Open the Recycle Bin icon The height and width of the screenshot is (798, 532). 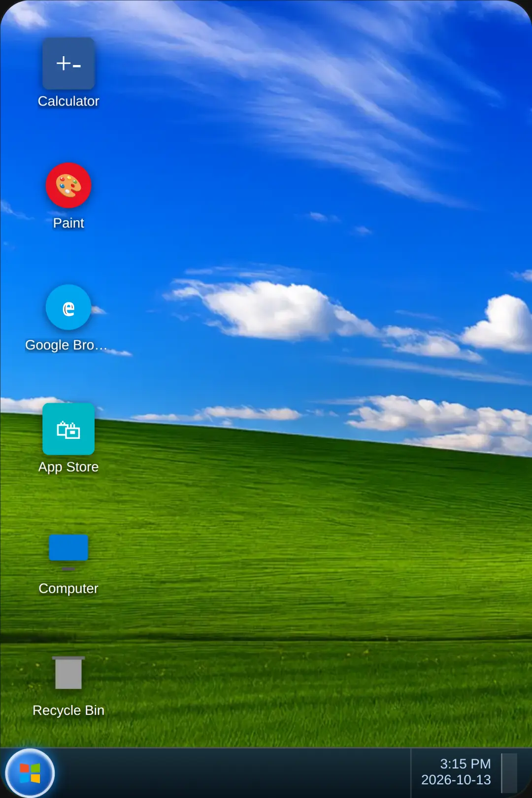click(x=68, y=673)
